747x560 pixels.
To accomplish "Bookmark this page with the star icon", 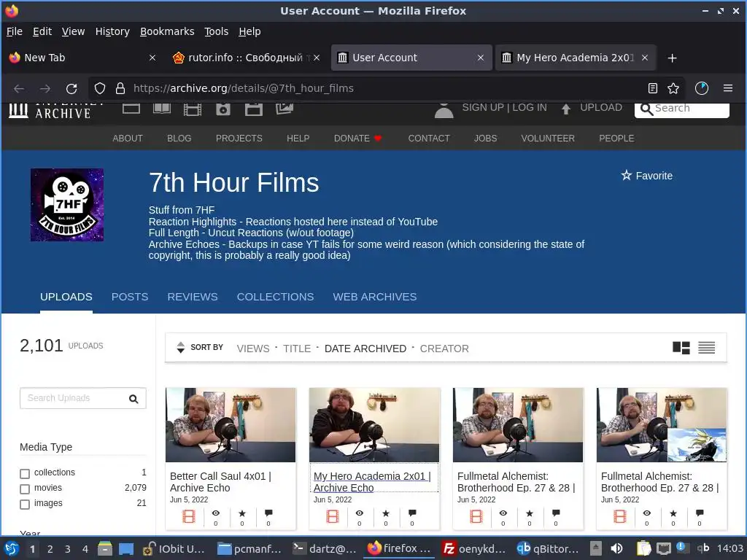I will click(x=673, y=88).
